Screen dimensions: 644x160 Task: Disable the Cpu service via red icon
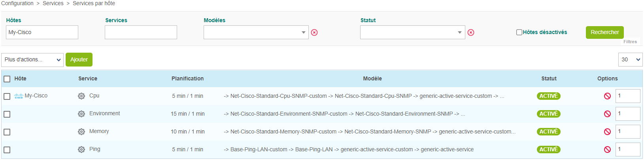[x=607, y=96]
